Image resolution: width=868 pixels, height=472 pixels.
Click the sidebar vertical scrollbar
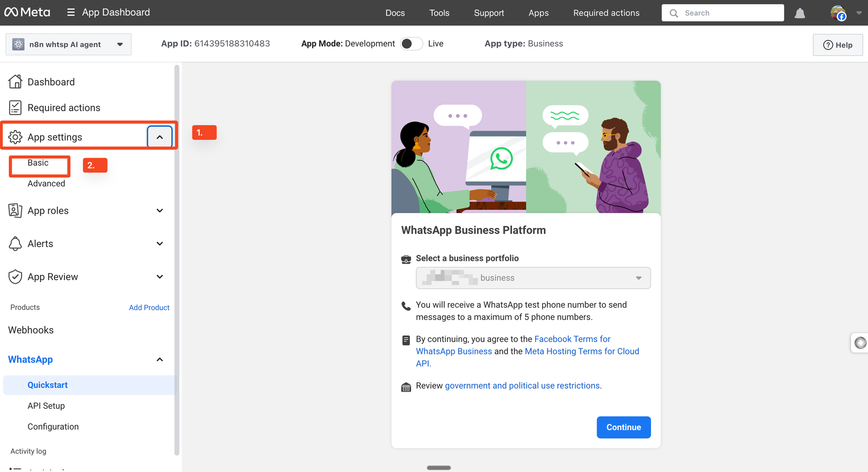[177, 261]
